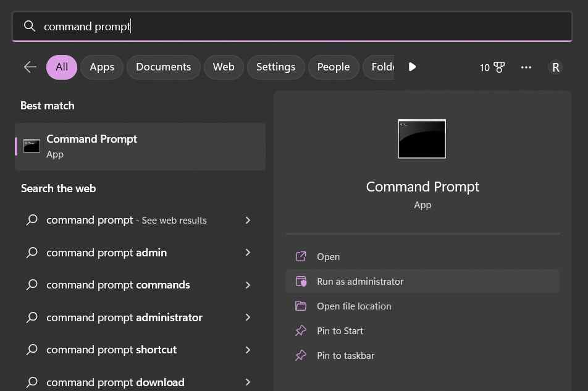Click the 'Search the web' heading
The image size is (588, 391).
[x=59, y=188]
